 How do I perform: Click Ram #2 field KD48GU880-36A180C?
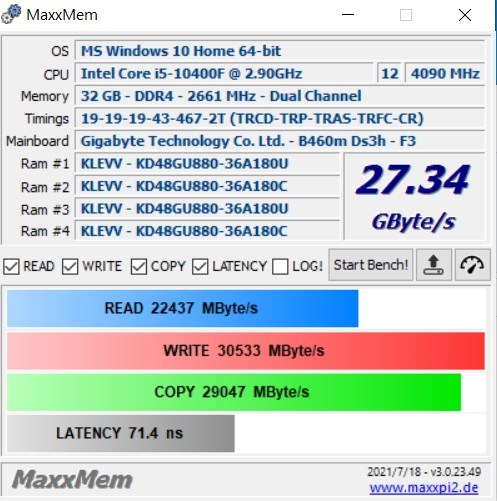click(x=207, y=186)
